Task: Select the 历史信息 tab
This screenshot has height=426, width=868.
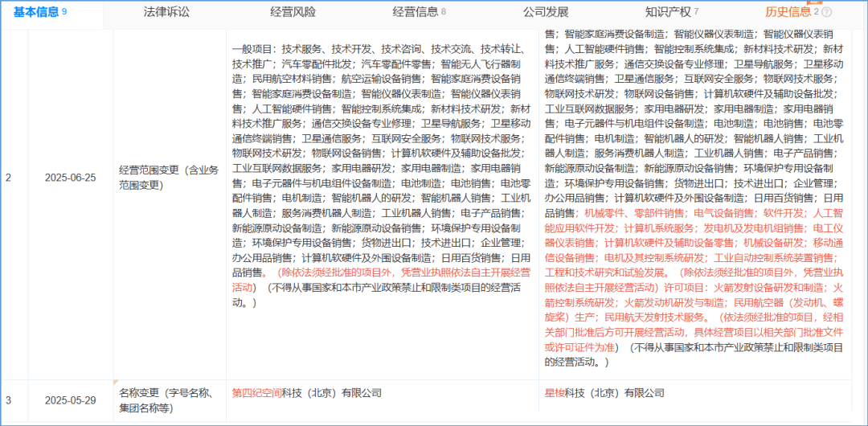Action: pyautogui.click(x=788, y=12)
